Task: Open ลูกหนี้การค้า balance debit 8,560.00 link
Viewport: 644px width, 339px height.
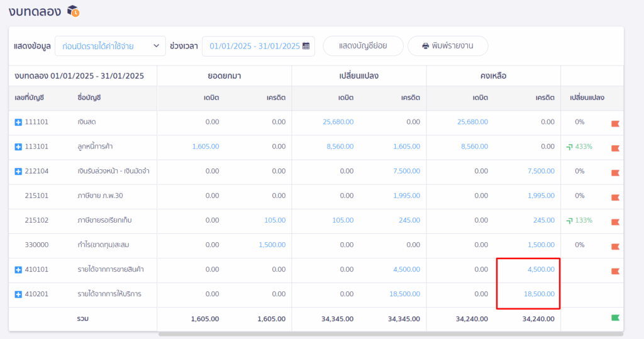Action: 474,147
